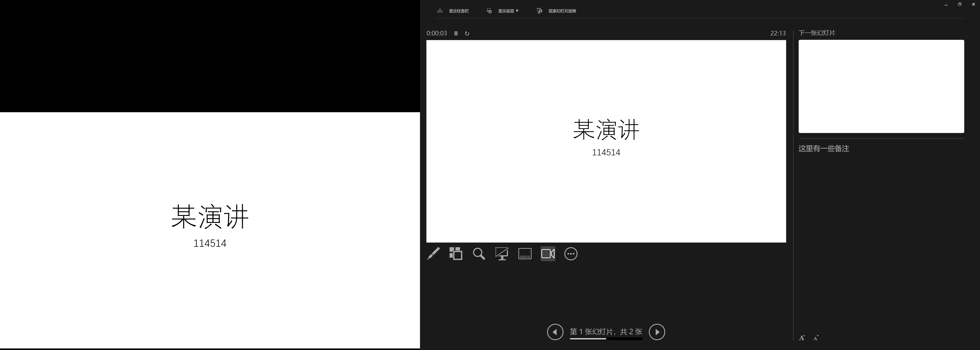Click 显示任务栏 to show the taskbar

coord(458,11)
